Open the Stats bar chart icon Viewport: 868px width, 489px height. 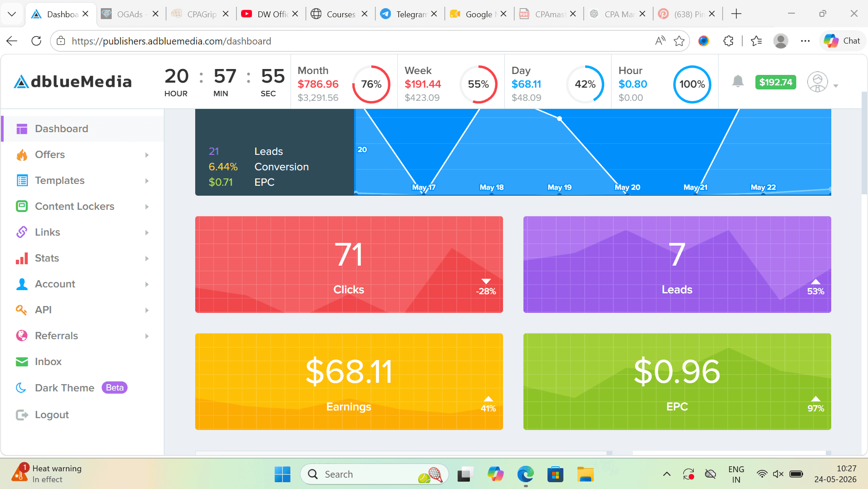click(22, 258)
